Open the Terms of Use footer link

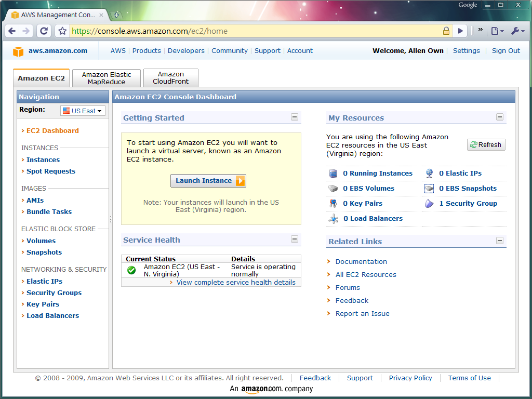pyautogui.click(x=469, y=378)
